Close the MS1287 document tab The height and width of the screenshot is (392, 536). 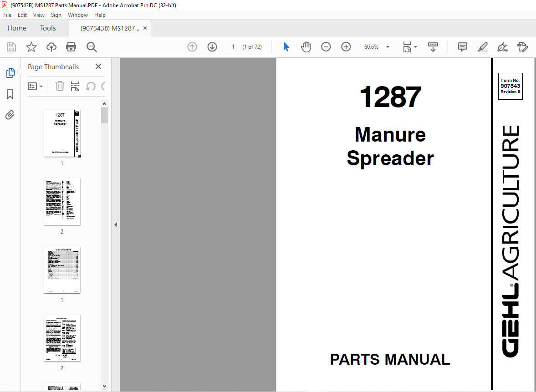click(x=145, y=28)
